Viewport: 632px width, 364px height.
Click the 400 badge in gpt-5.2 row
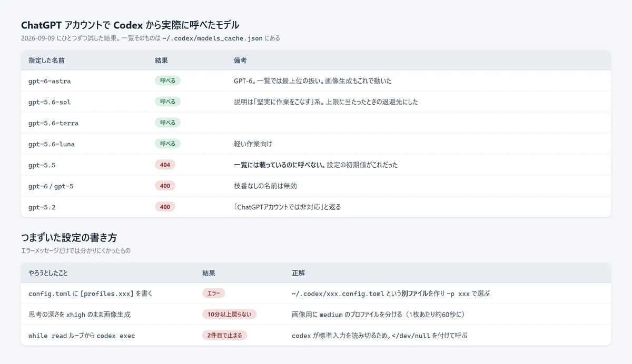pos(165,207)
